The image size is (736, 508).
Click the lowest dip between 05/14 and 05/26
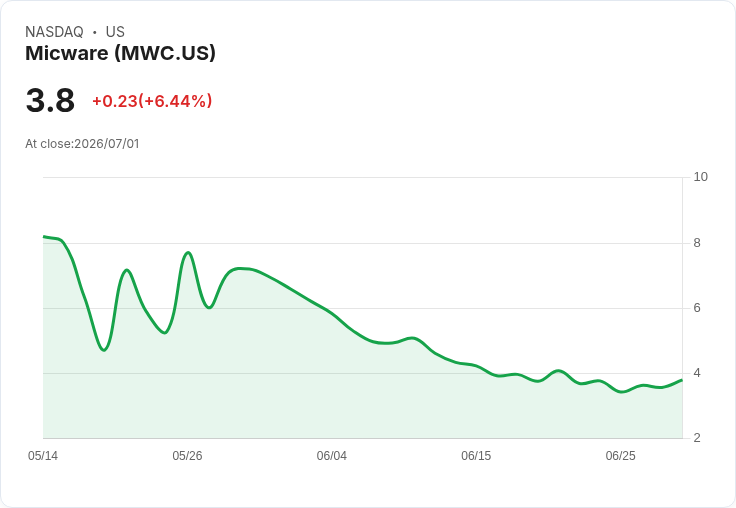coord(104,350)
